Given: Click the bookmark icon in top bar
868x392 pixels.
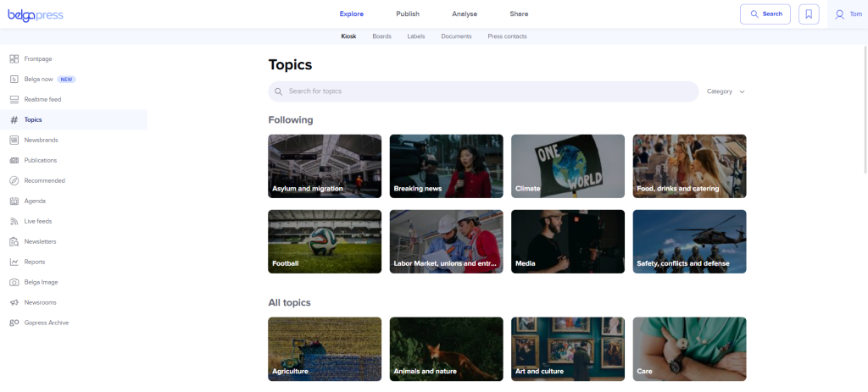Looking at the screenshot, I should [x=809, y=14].
